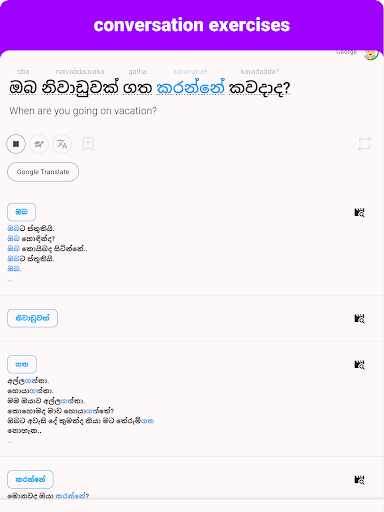Select the word chip කරන්නේ

click(x=30, y=480)
